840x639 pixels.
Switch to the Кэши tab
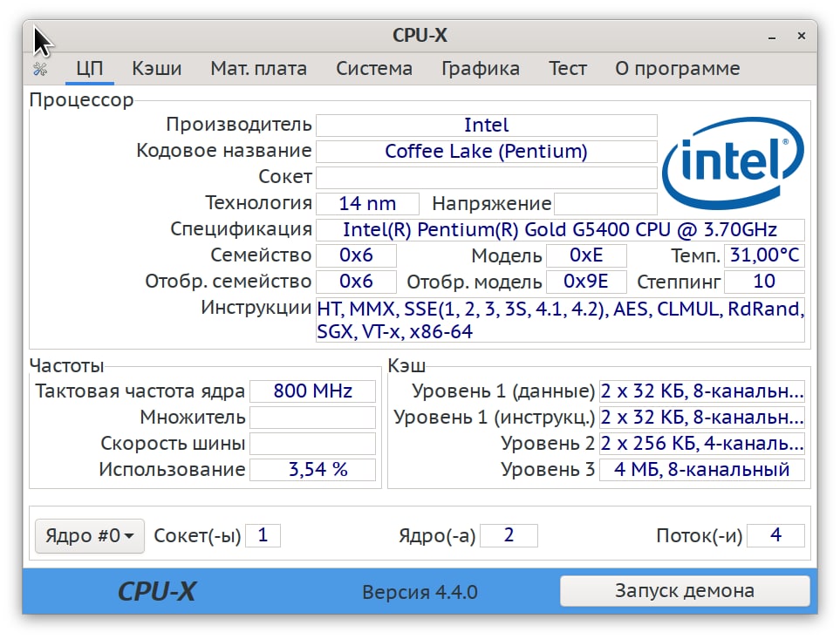pyautogui.click(x=157, y=68)
